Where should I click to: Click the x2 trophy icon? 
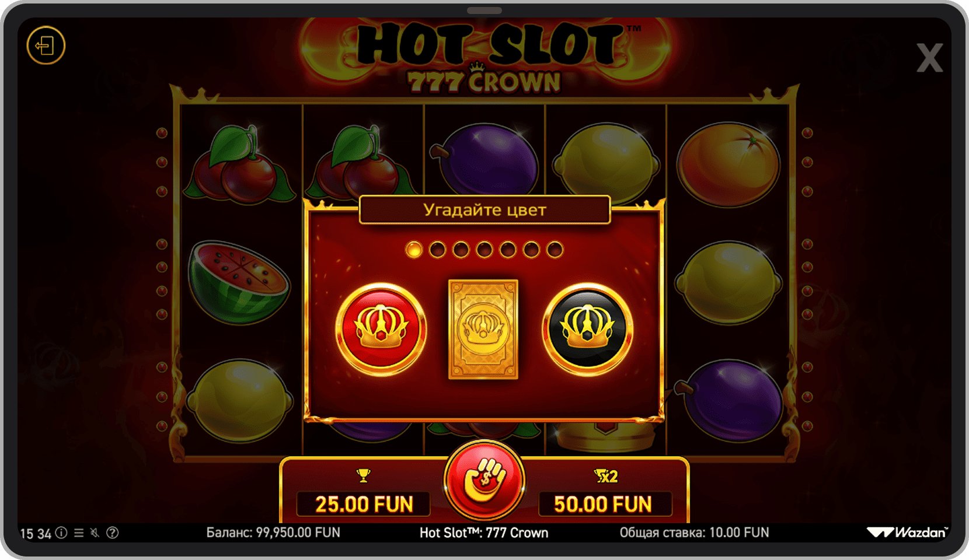pos(606,477)
